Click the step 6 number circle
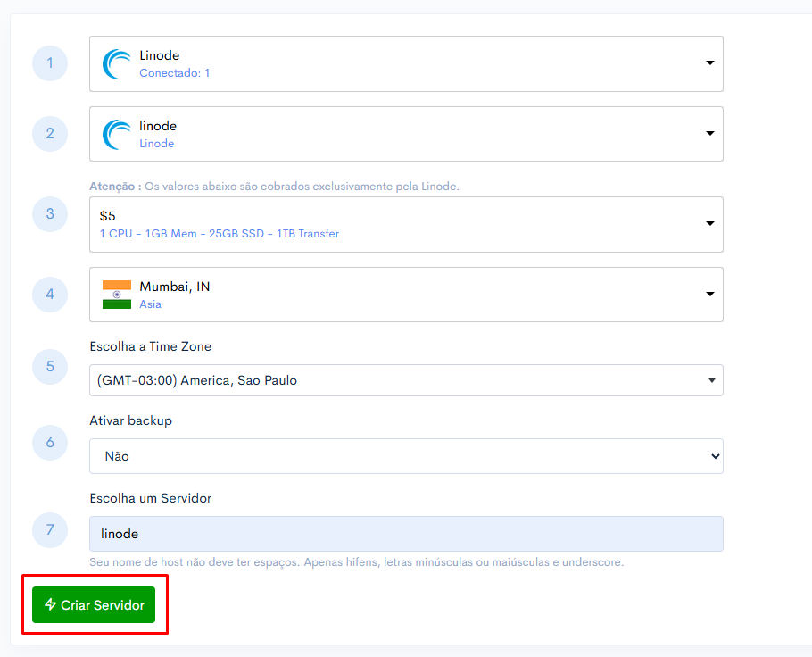The height and width of the screenshot is (657, 812). tap(50, 443)
